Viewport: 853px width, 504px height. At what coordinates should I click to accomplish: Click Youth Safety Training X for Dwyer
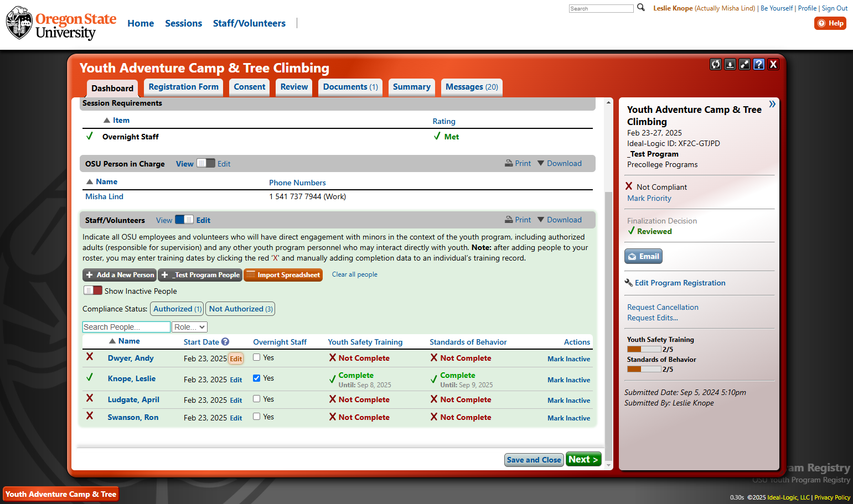point(333,358)
